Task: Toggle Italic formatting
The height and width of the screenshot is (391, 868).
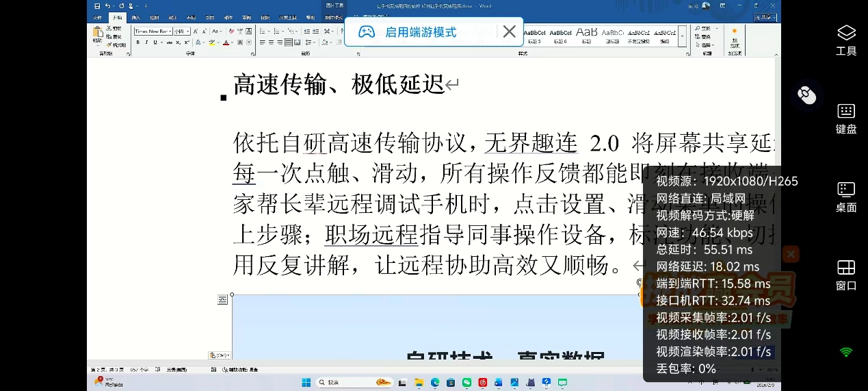Action: [146, 42]
